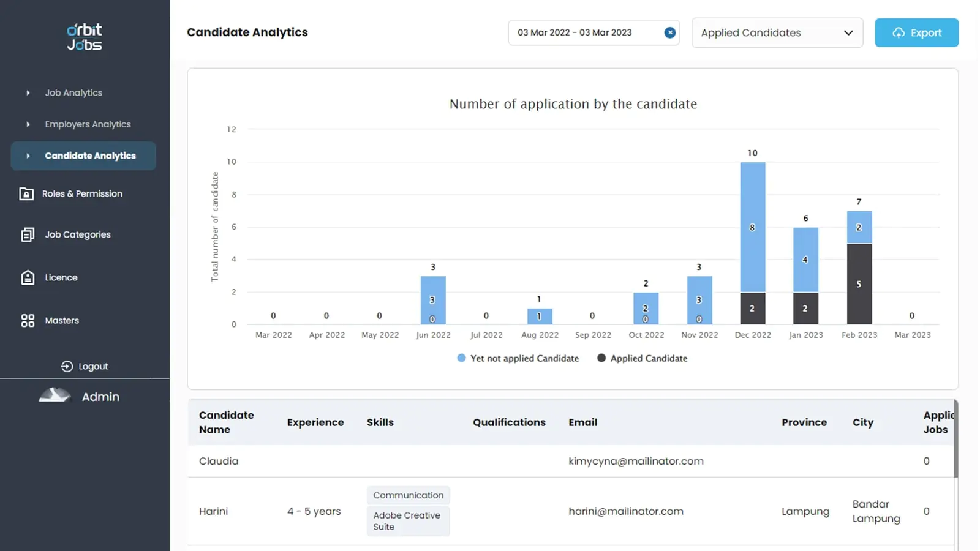Click the Export button

pyautogui.click(x=916, y=32)
